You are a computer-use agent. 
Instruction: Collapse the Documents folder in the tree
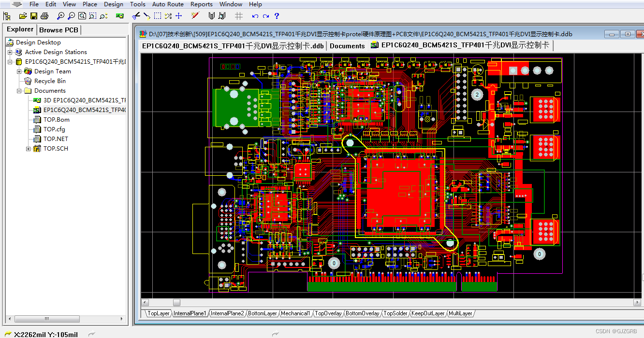point(19,91)
